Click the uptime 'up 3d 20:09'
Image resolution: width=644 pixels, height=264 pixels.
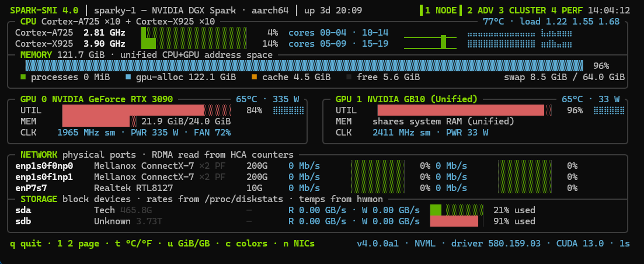(333, 11)
